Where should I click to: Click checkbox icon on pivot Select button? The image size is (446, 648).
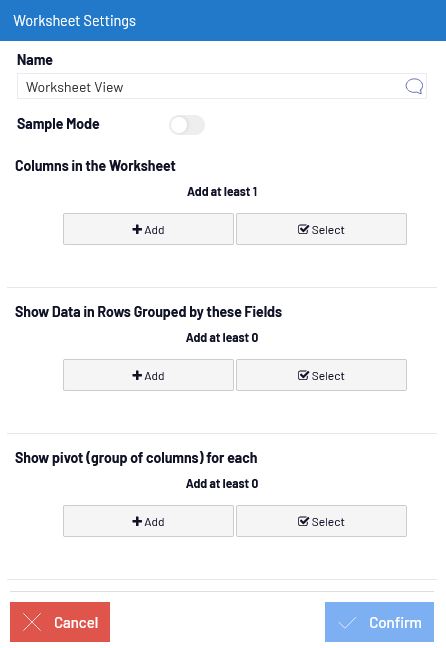tap(303, 521)
